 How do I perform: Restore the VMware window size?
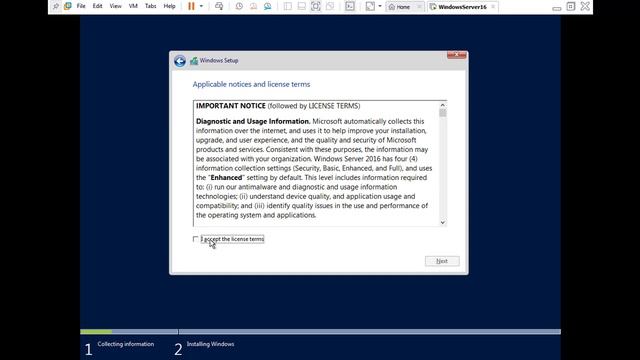click(571, 6)
